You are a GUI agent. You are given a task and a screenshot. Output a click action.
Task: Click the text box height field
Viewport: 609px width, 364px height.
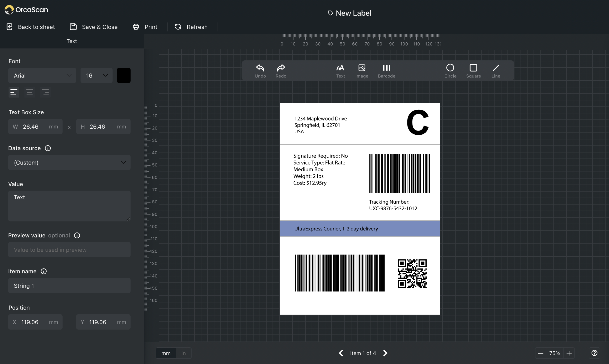(x=103, y=127)
